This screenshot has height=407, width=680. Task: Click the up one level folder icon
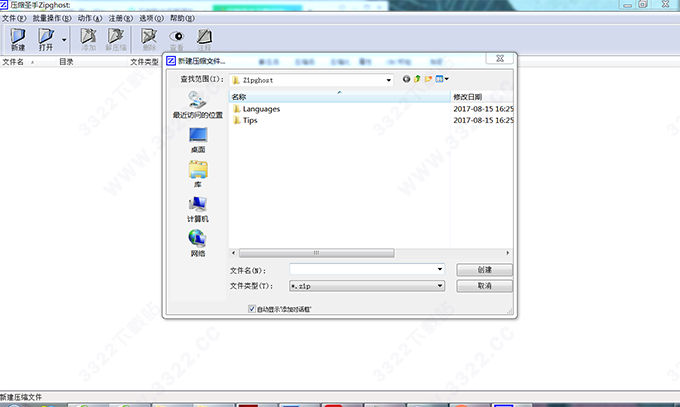pyautogui.click(x=417, y=79)
